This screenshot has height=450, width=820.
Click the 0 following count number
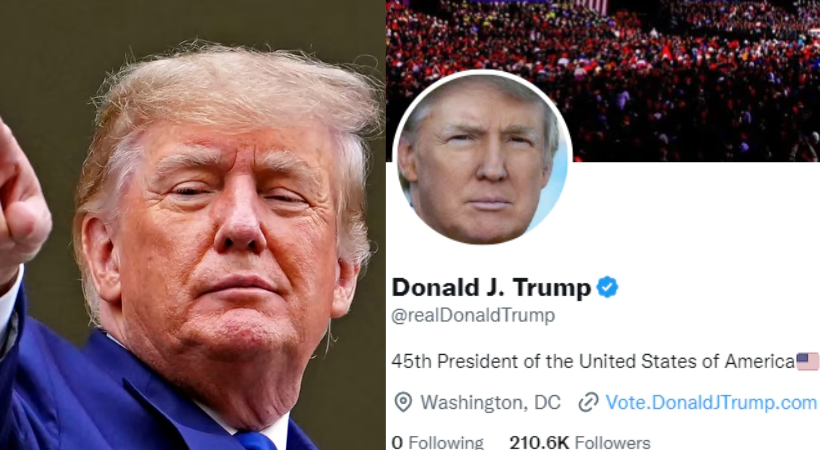(397, 443)
